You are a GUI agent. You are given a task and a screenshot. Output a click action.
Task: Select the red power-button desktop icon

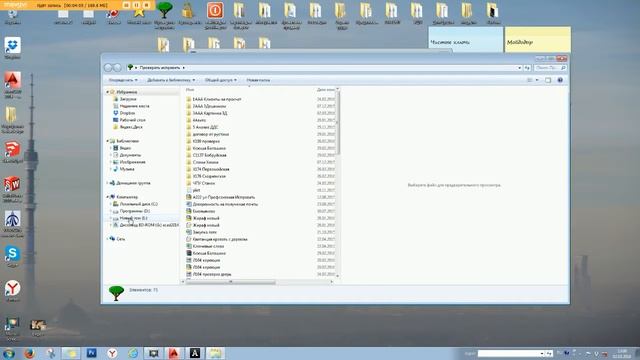pyautogui.click(x=215, y=10)
